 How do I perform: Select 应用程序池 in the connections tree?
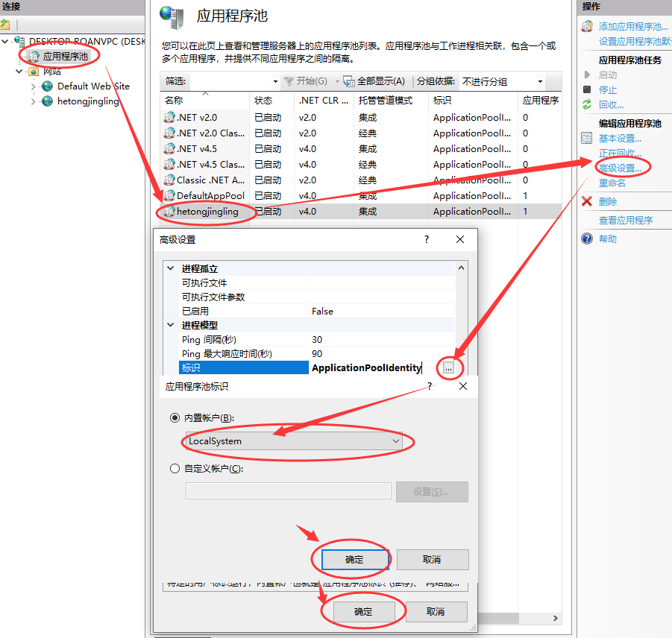tap(65, 57)
